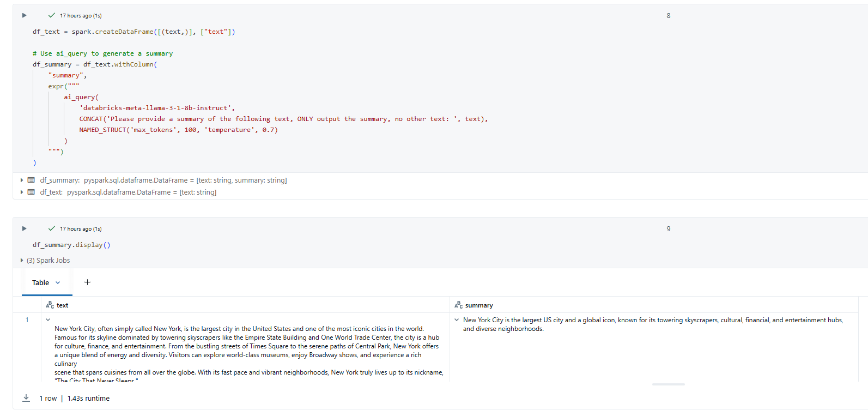This screenshot has width=868, height=416.
Task: Click into the df_summary.display() code line
Action: (x=71, y=245)
